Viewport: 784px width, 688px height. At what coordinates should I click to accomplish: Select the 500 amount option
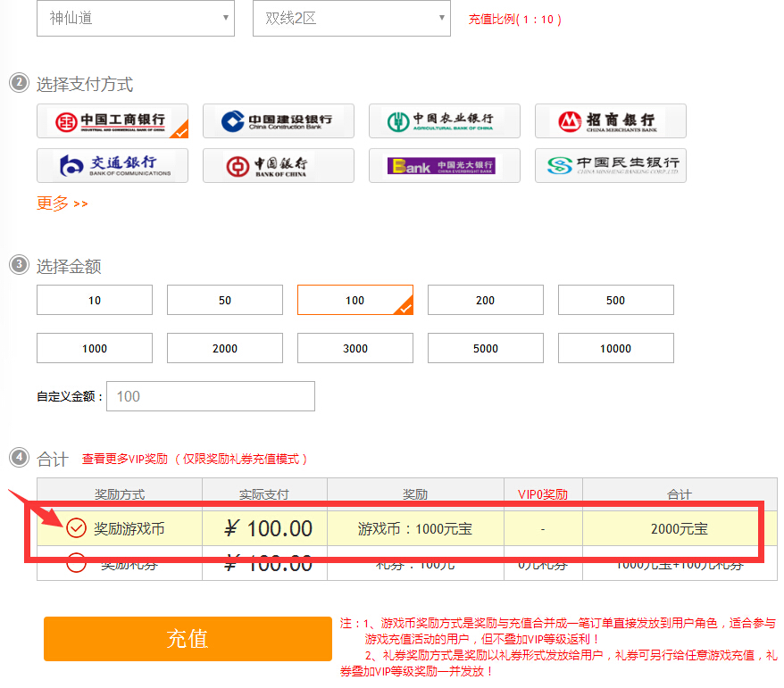[615, 301]
